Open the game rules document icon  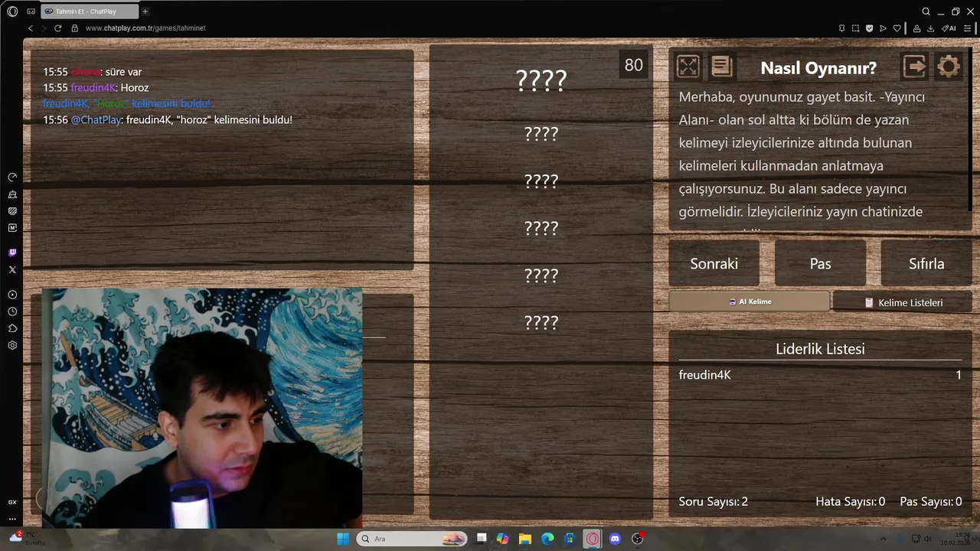(x=721, y=67)
